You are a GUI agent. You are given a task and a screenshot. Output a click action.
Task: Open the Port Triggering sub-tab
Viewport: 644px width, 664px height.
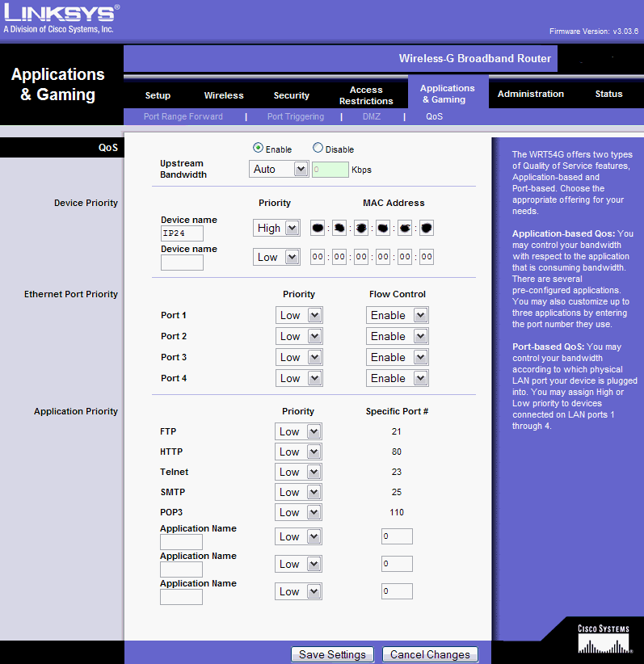[x=295, y=116]
